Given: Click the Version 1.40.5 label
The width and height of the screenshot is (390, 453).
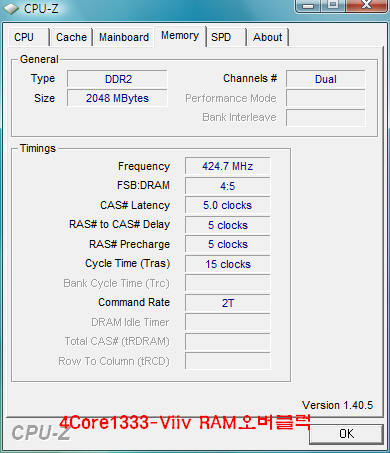Looking at the screenshot, I should tap(337, 405).
